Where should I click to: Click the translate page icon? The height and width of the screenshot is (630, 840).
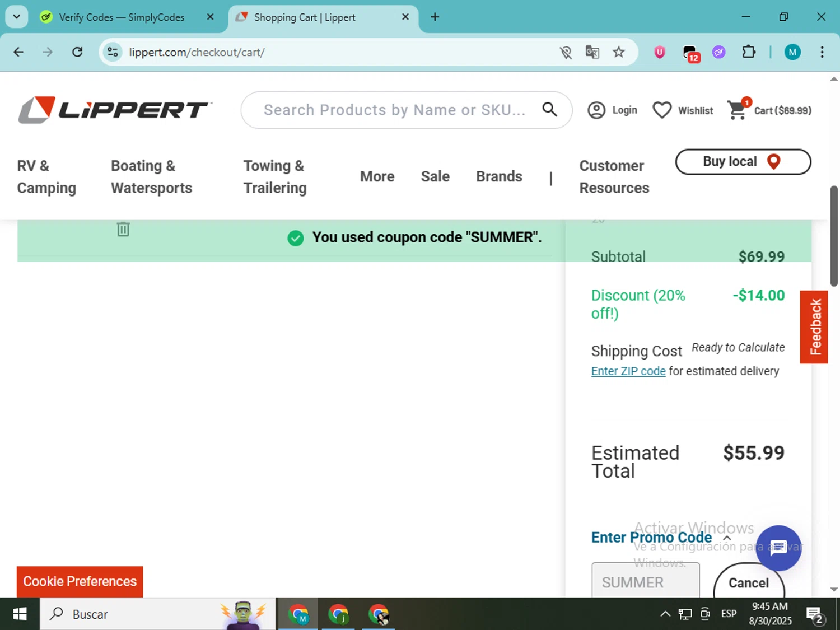click(592, 52)
